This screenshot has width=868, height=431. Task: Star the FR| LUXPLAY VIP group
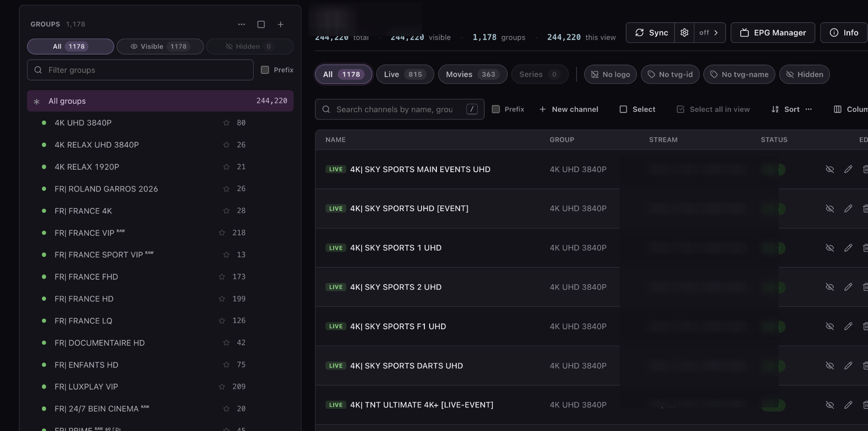pyautogui.click(x=222, y=387)
